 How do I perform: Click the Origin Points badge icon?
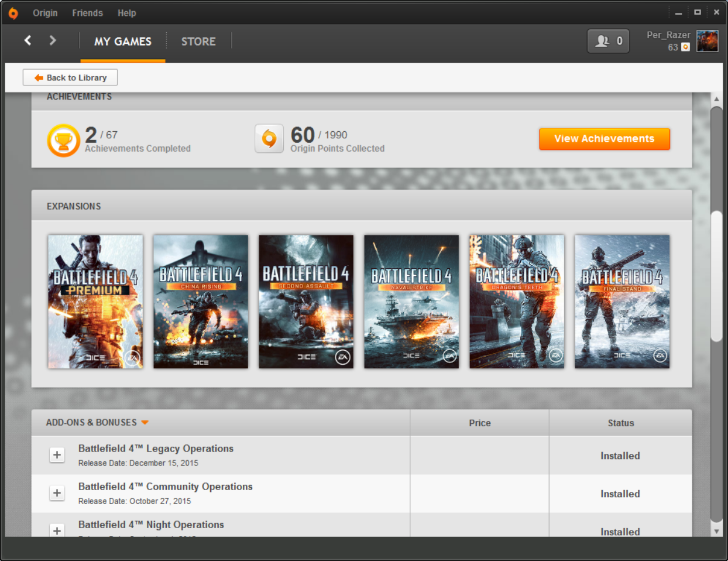point(269,139)
